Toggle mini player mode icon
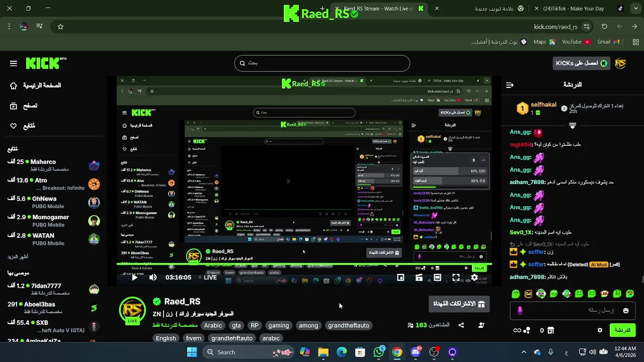Viewport: 644px width, 362px height. pos(400,278)
